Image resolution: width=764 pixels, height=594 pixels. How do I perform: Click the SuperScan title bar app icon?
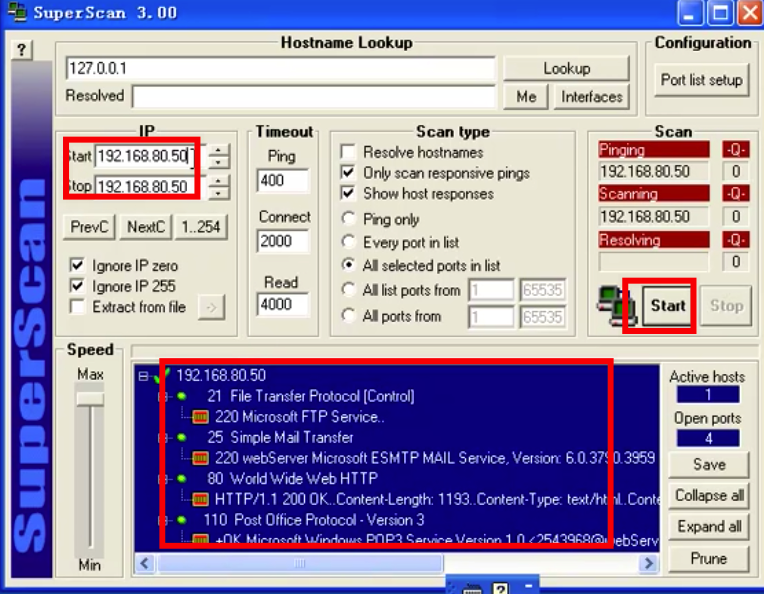pyautogui.click(x=18, y=12)
